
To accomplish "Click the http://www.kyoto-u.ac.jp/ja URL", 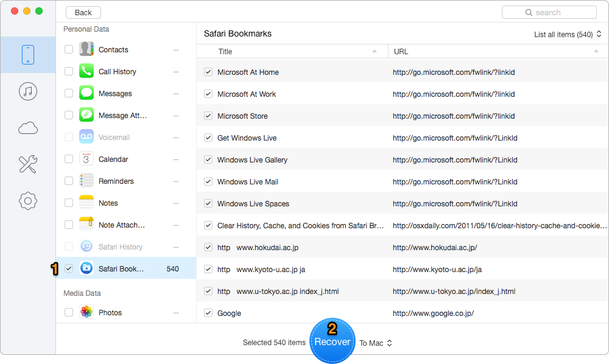I will tap(437, 269).
